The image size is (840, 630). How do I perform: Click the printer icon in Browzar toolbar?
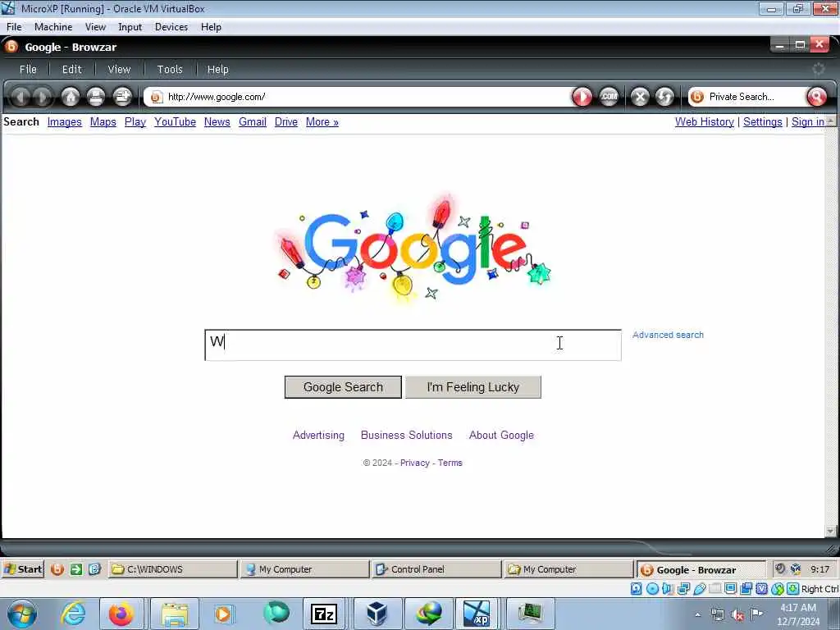tap(96, 97)
